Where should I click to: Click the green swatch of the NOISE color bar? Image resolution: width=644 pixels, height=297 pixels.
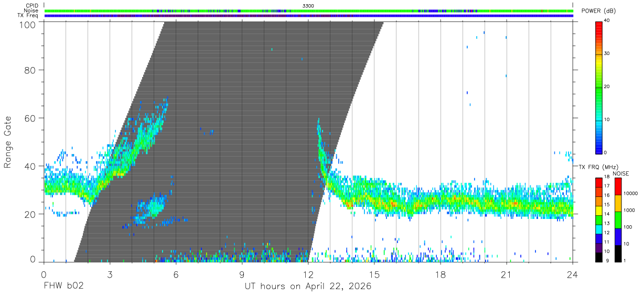(x=618, y=220)
